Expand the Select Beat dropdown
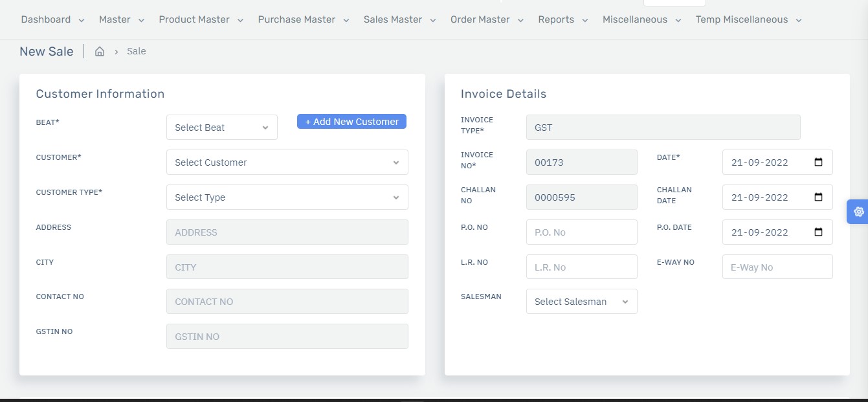Screen dimensions: 868x402 point(221,128)
